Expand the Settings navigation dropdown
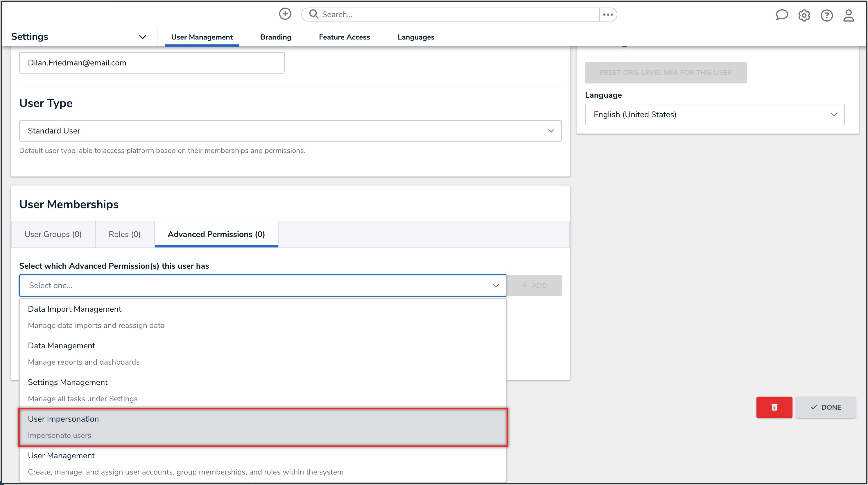Viewport: 868px width, 485px height. pos(143,37)
